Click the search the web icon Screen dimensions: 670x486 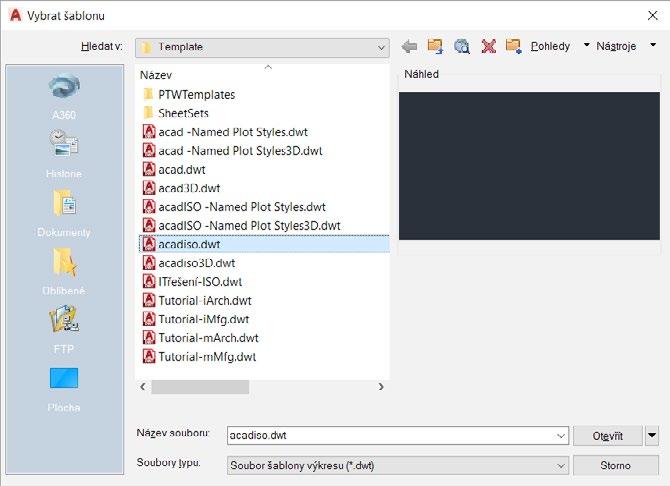[461, 46]
